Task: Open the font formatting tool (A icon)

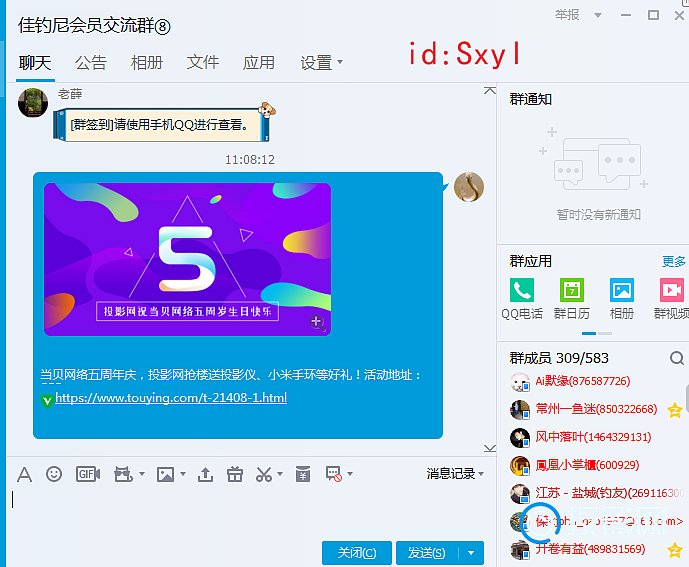Action: [24, 475]
